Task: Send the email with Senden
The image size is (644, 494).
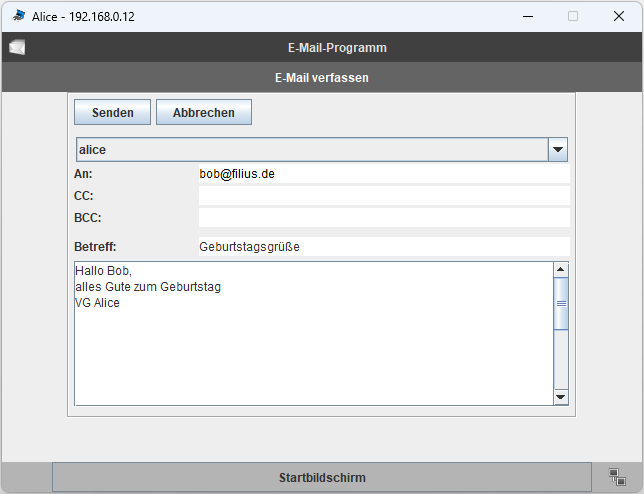Action: 112,113
